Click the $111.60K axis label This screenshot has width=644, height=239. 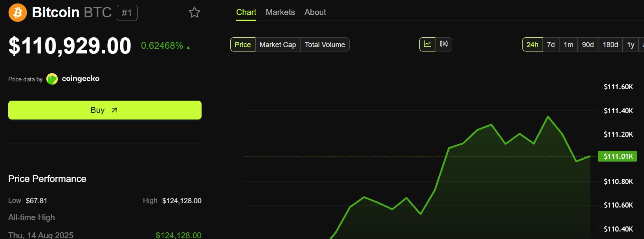click(618, 87)
